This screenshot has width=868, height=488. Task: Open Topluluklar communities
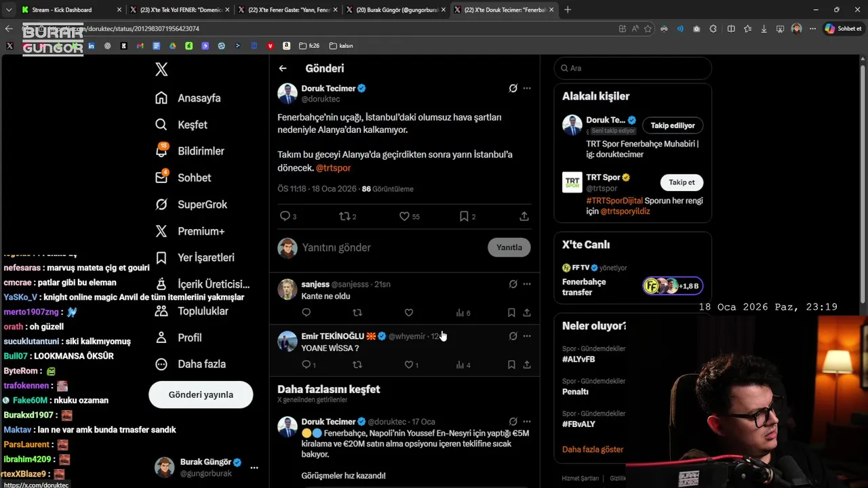coord(192,311)
